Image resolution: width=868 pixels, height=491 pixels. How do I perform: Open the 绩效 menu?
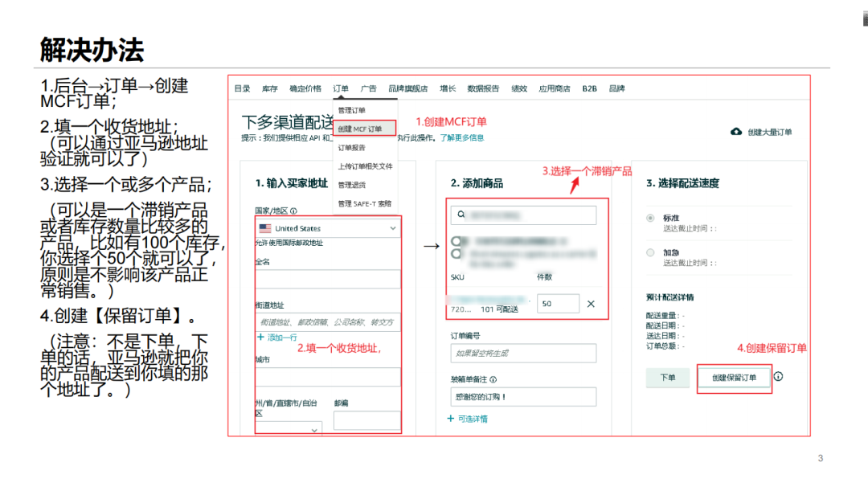pyautogui.click(x=519, y=88)
